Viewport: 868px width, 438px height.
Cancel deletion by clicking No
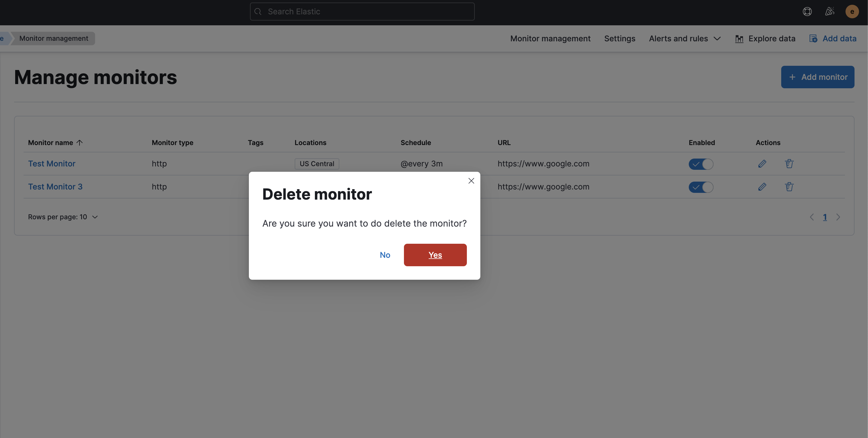385,255
